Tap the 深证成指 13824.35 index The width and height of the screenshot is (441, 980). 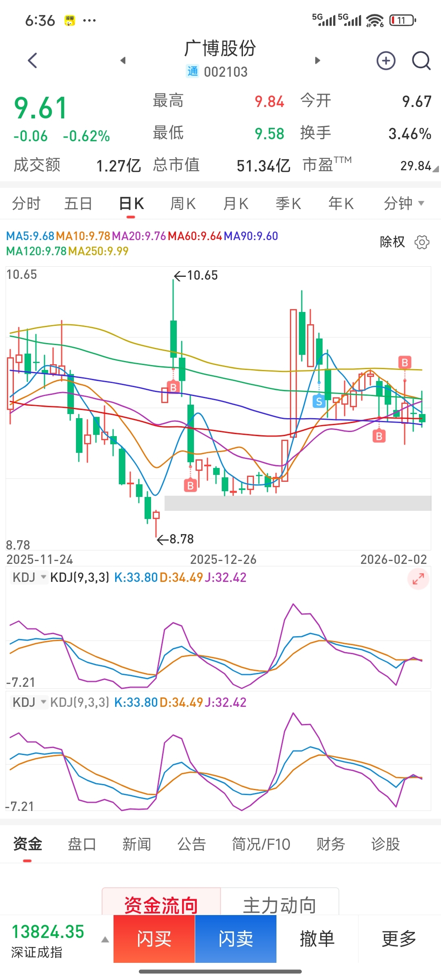(48, 940)
